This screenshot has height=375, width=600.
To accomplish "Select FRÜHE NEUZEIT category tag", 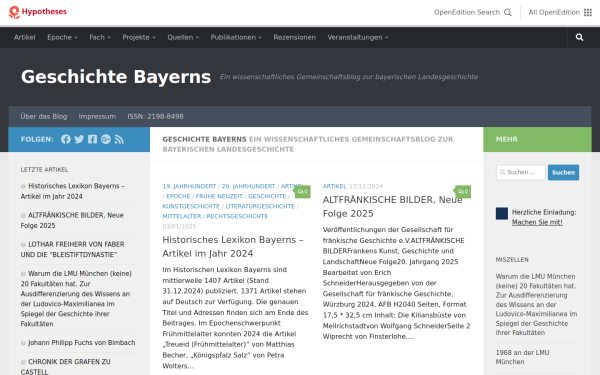I will (219, 196).
